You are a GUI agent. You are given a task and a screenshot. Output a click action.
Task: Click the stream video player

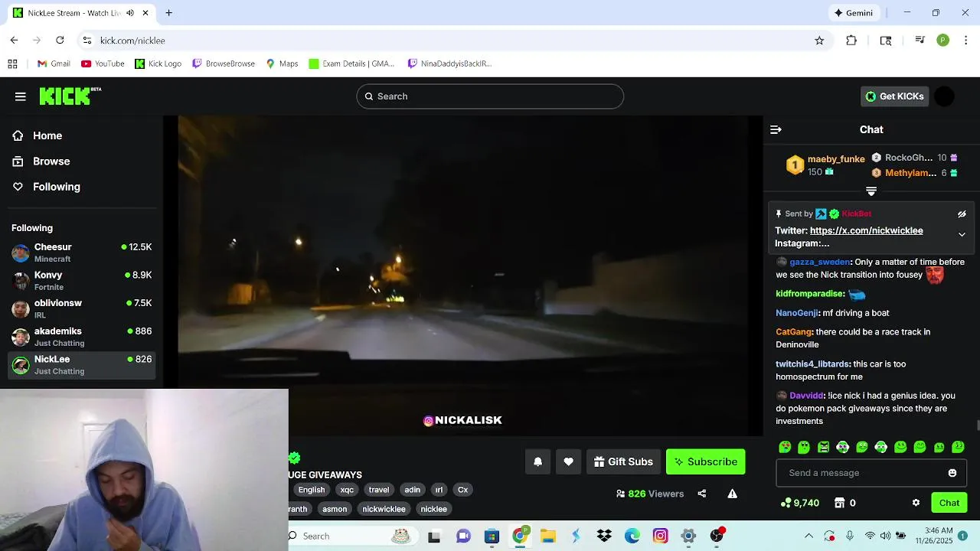point(462,275)
